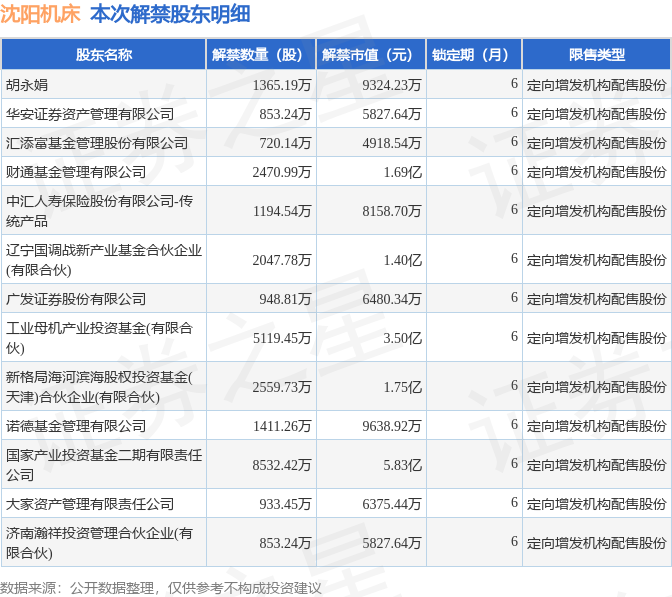Click the 数据来源 disclaimer text at bottom

click(x=160, y=587)
